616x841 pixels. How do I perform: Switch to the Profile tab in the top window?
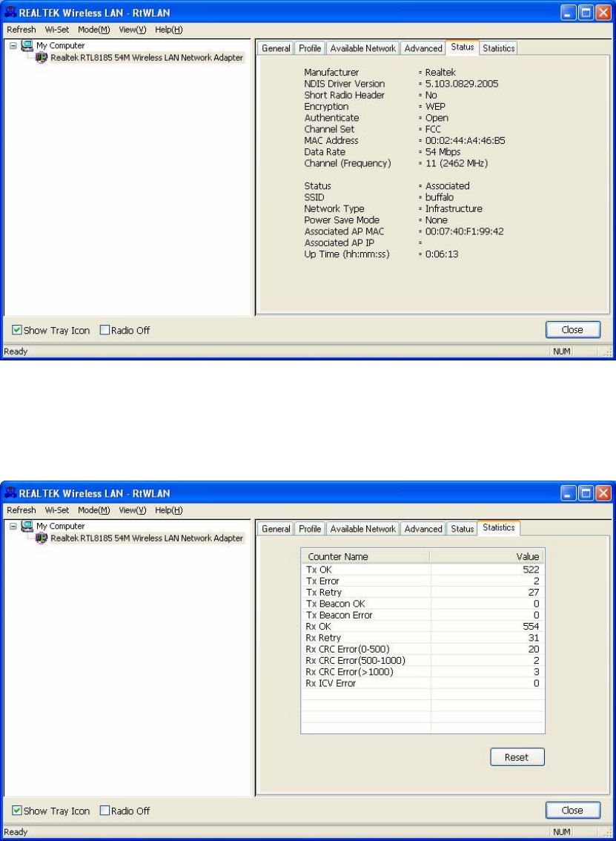[310, 48]
